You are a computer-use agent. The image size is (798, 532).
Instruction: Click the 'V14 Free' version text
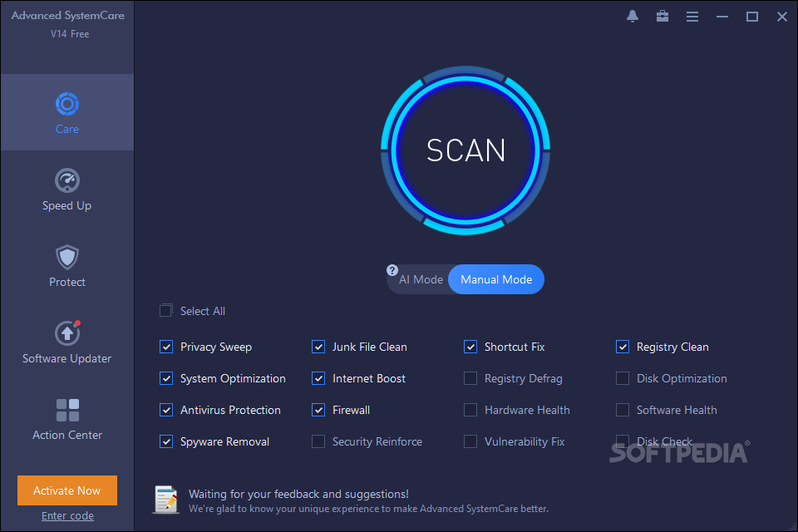70,34
